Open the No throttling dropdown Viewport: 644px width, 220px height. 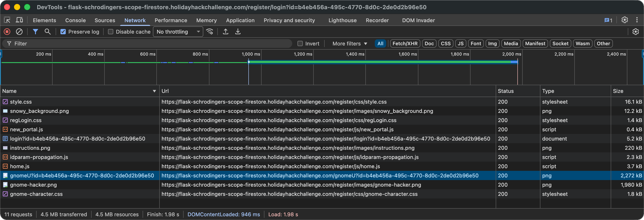[178, 32]
